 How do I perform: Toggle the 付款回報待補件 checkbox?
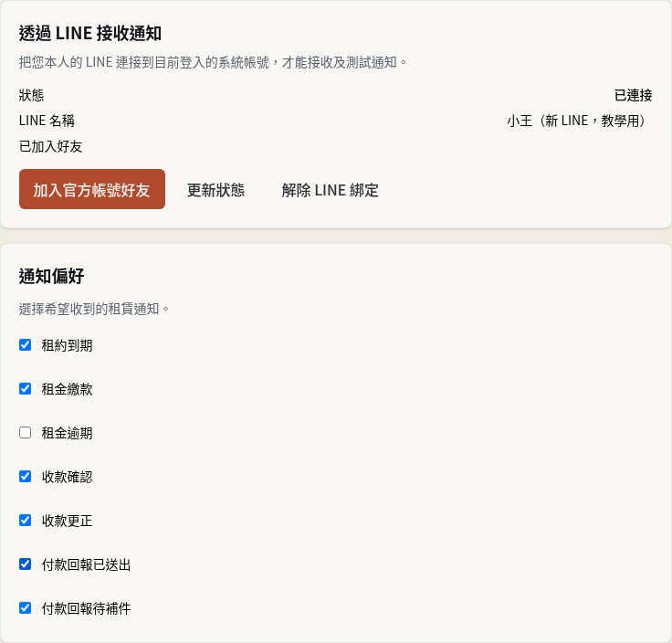pyautogui.click(x=26, y=608)
